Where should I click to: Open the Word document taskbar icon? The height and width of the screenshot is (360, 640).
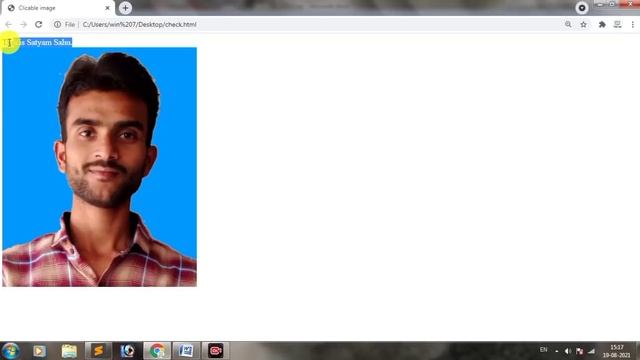pyautogui.click(x=186, y=351)
